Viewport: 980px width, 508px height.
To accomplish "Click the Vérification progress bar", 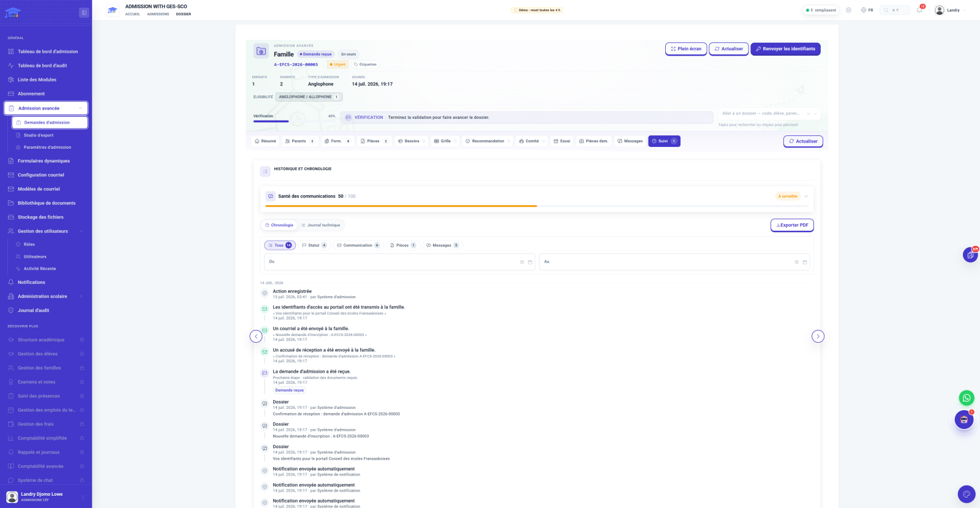I will pos(294,121).
